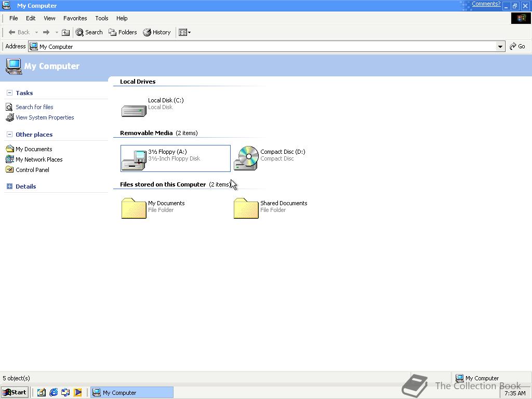The width and height of the screenshot is (532, 399).
Task: Click the Show Desktop quick launch icon
Action: (x=42, y=393)
